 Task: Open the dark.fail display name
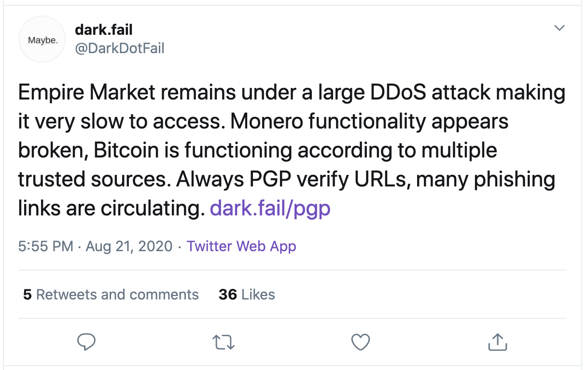pos(104,30)
